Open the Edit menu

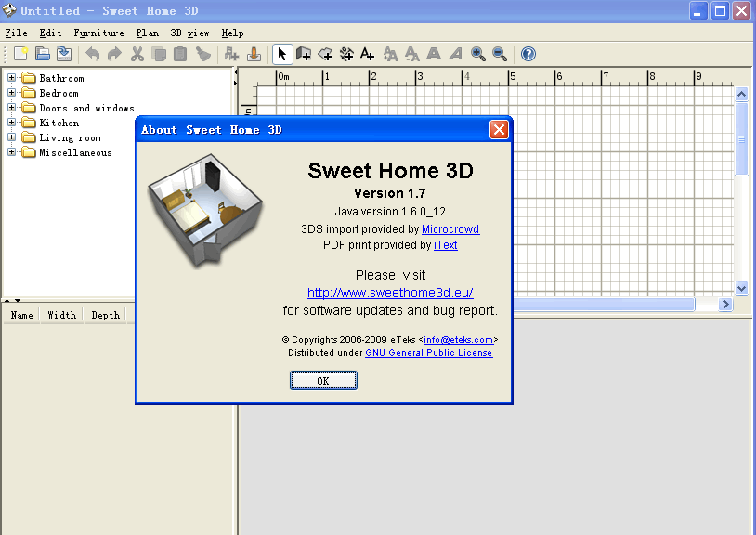(x=51, y=33)
